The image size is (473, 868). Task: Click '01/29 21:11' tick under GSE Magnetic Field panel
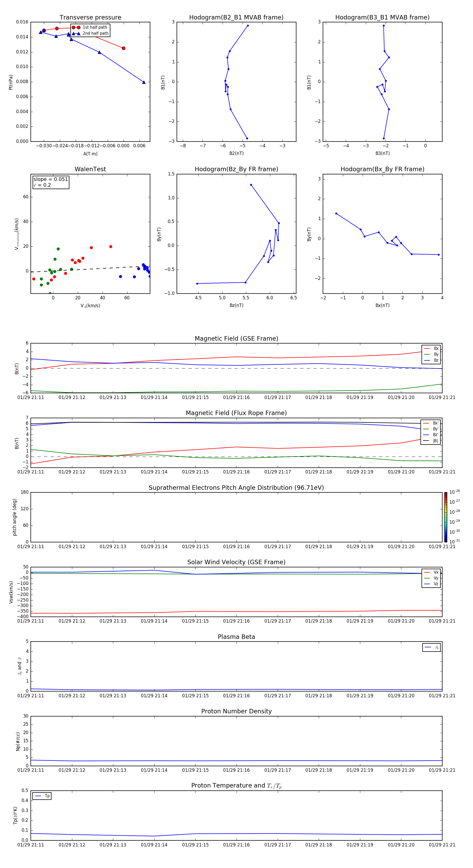point(31,398)
